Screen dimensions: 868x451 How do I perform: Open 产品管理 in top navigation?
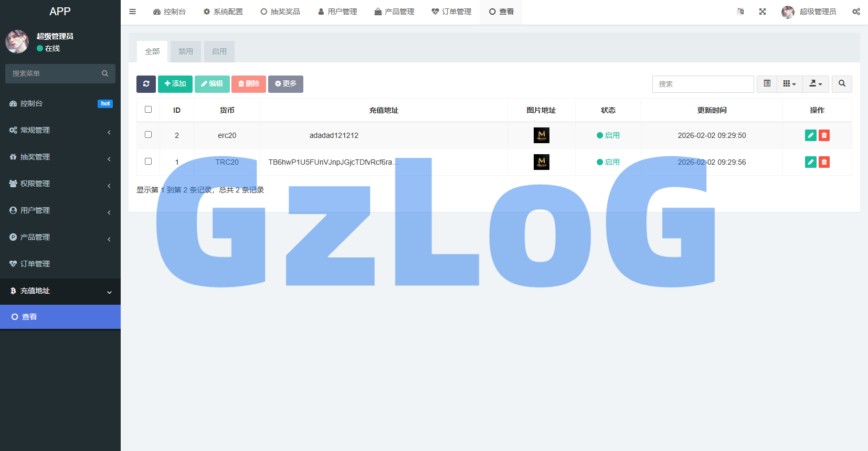395,12
